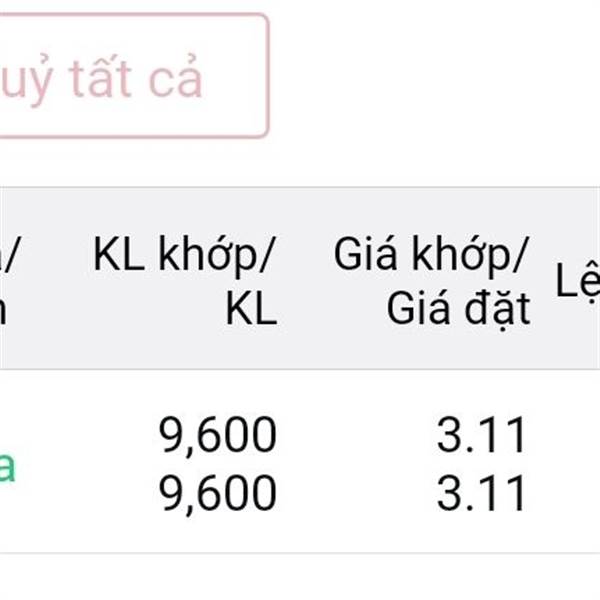600x600 pixels.
Task: Sort by the "KL khớp/KL" column header
Action: tap(185, 280)
